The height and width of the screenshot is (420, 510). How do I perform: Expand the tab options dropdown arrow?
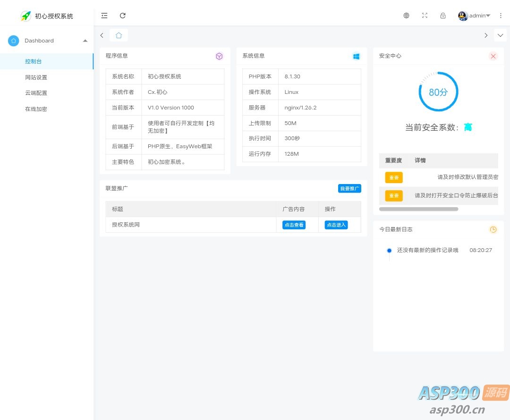click(500, 35)
